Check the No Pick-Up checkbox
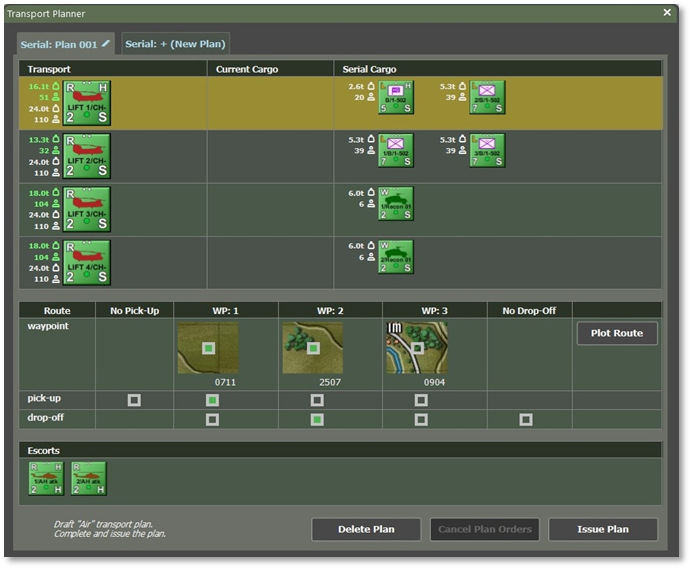This screenshot has width=691, height=569. [134, 400]
